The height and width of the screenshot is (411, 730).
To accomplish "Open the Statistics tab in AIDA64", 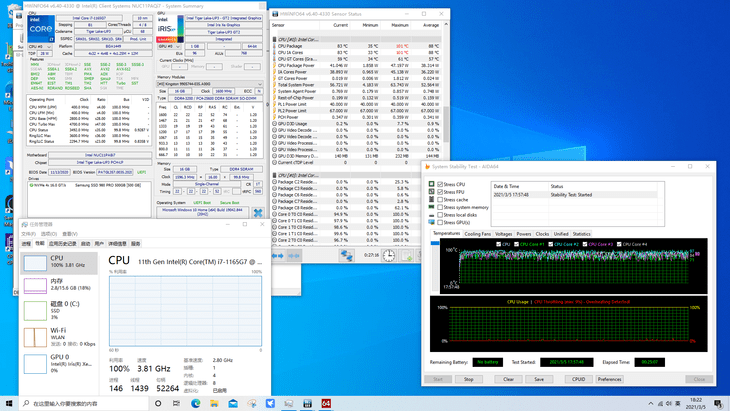I will tap(581, 234).
